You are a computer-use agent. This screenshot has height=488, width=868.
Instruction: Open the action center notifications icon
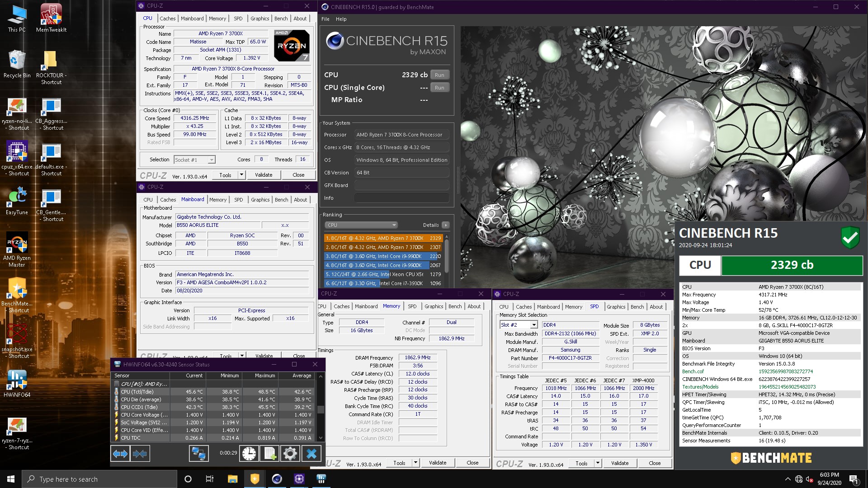click(x=854, y=479)
